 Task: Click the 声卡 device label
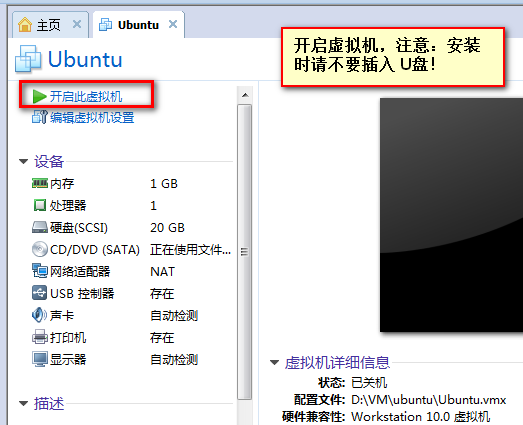coord(62,316)
